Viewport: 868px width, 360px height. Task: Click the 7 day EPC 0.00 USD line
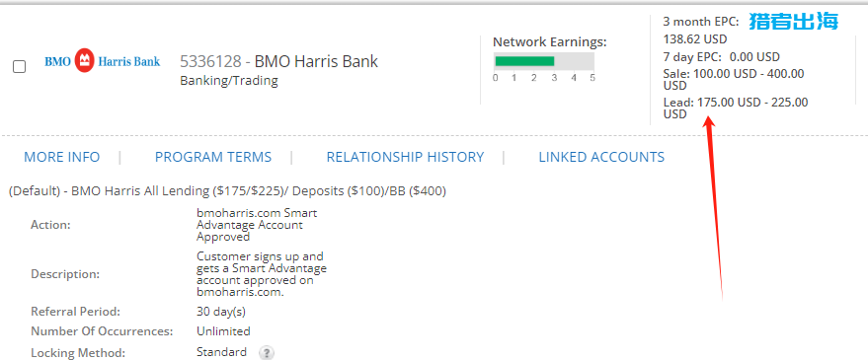721,56
